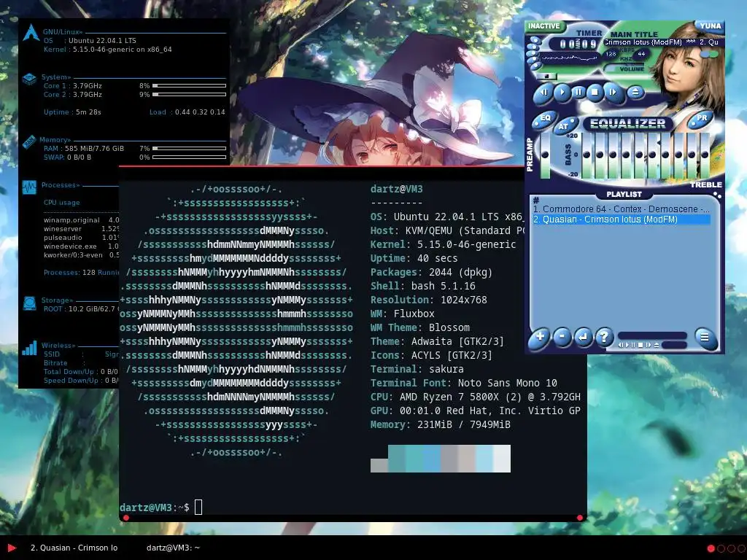The width and height of the screenshot is (747, 560).
Task: Open a file with Winamp's eject button
Action: [x=635, y=93]
